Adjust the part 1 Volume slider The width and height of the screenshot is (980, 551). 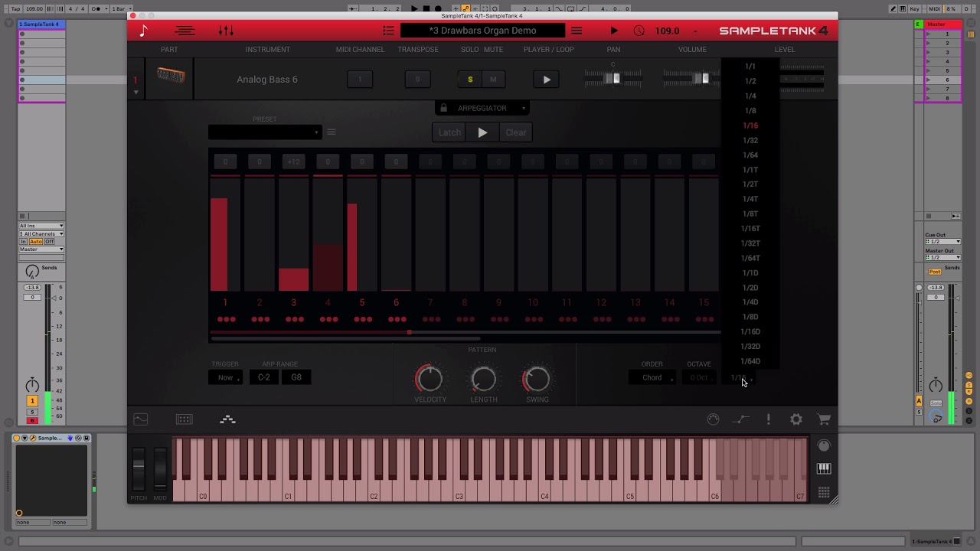point(691,78)
